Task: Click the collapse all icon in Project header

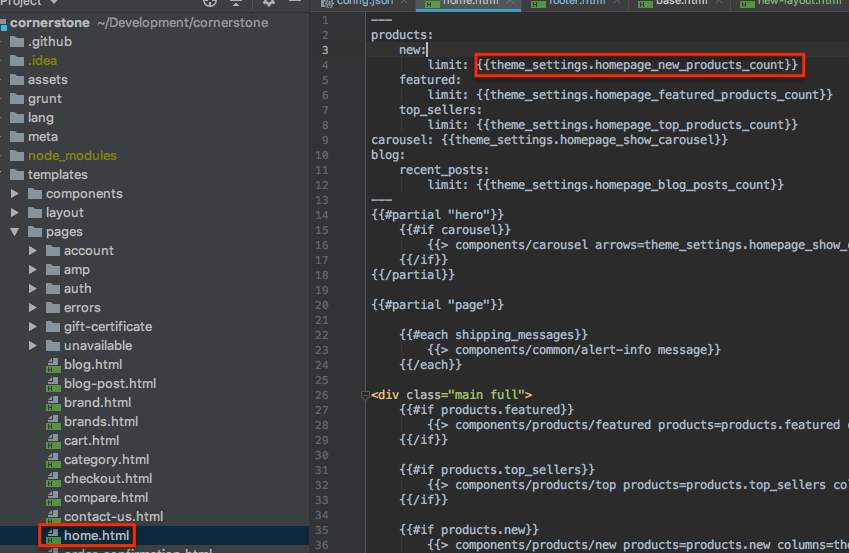Action: [x=236, y=3]
